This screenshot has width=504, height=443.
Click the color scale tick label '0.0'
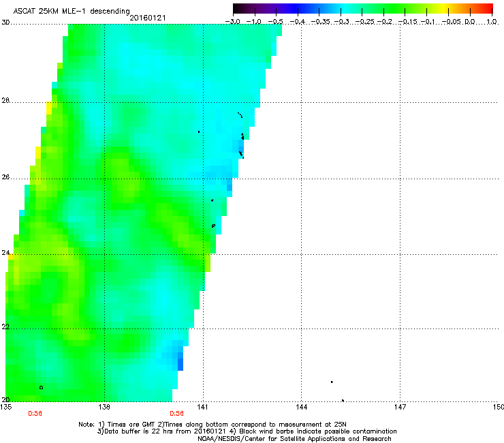470,22
